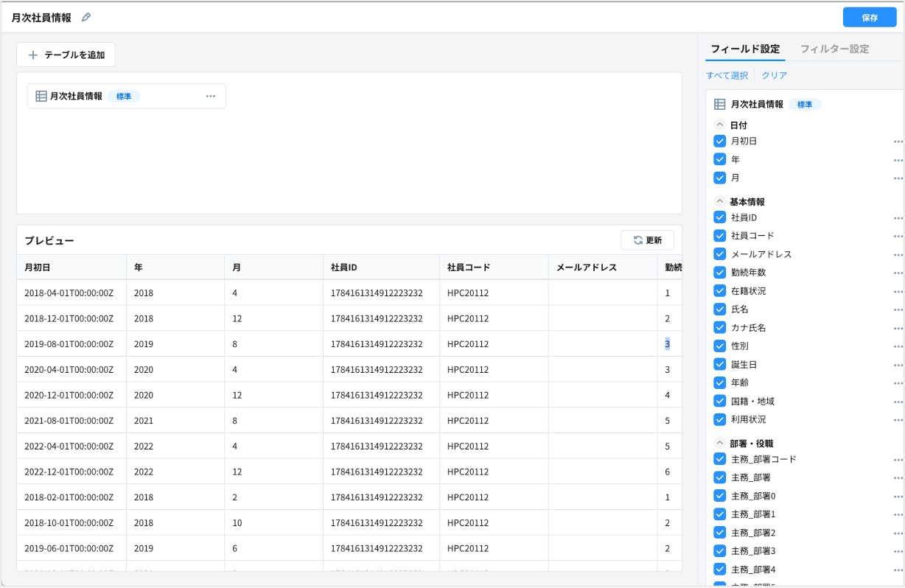Open the more options dots for 月初日 field
Screen dimensions: 905x588
(x=898, y=141)
